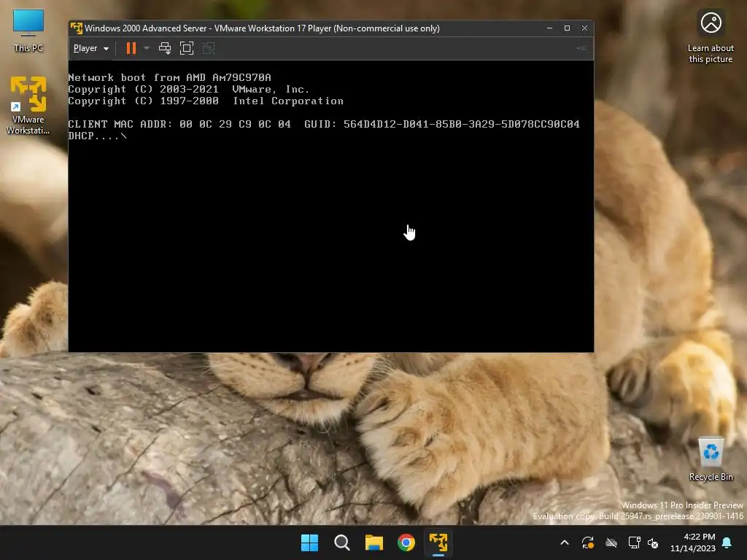Image resolution: width=747 pixels, height=560 pixels.
Task: Click the OneDrive cloud tray icon
Action: [x=611, y=542]
